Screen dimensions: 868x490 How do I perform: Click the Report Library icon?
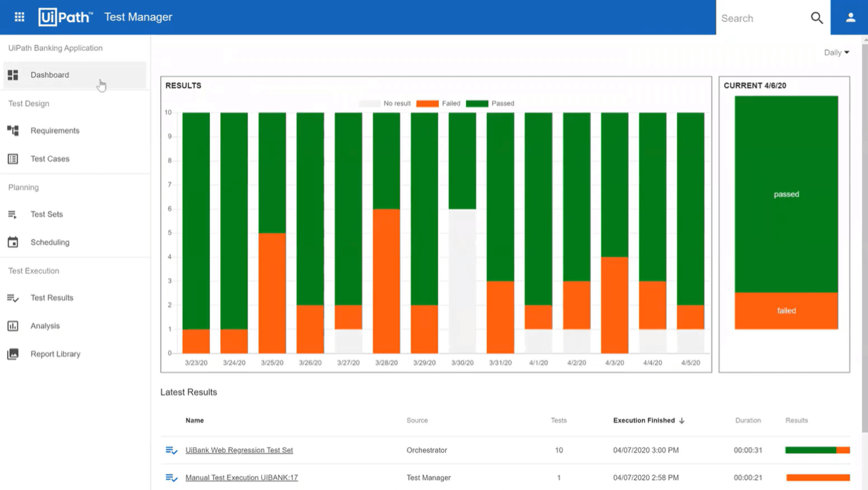coord(13,354)
